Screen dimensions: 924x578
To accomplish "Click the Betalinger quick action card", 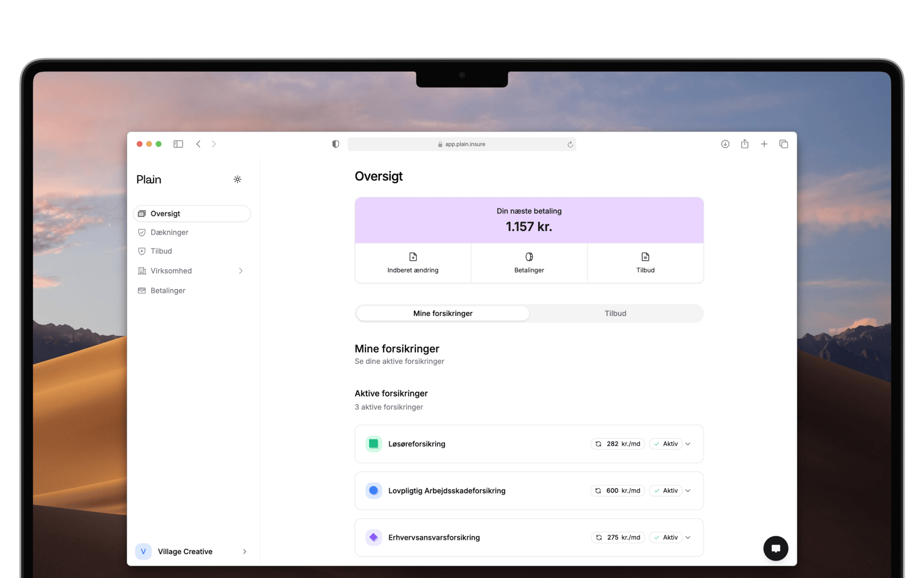I will pyautogui.click(x=529, y=263).
